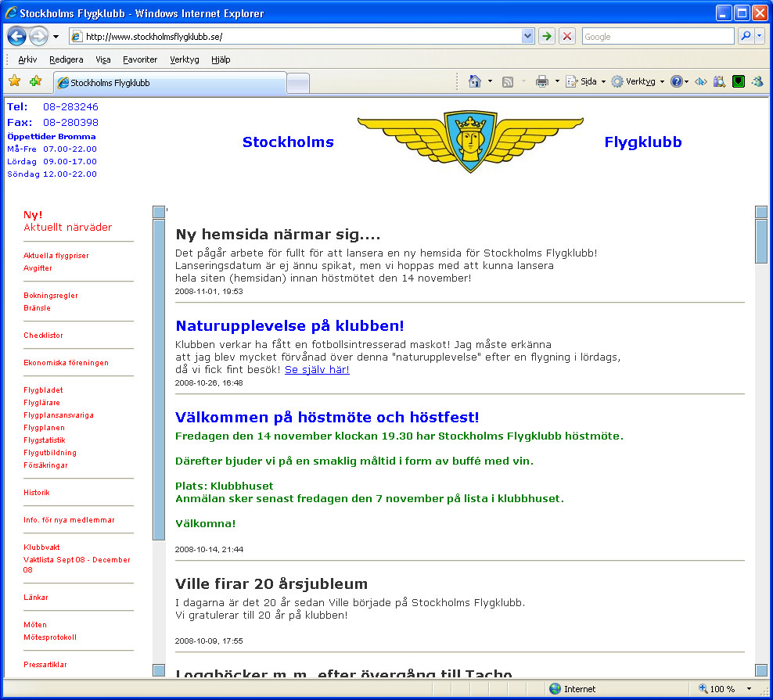Stop loading with the red X button
The height and width of the screenshot is (700, 773).
pos(567,37)
